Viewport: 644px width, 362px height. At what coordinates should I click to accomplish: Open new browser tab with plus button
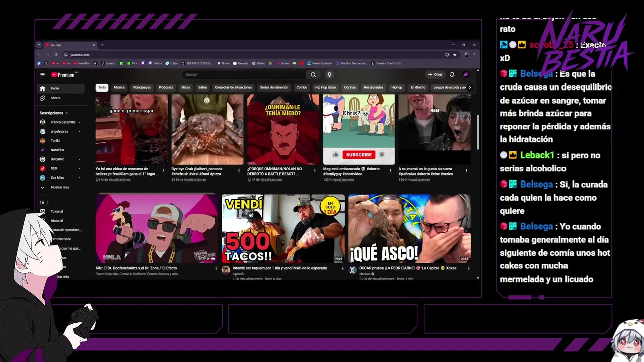coord(102,45)
